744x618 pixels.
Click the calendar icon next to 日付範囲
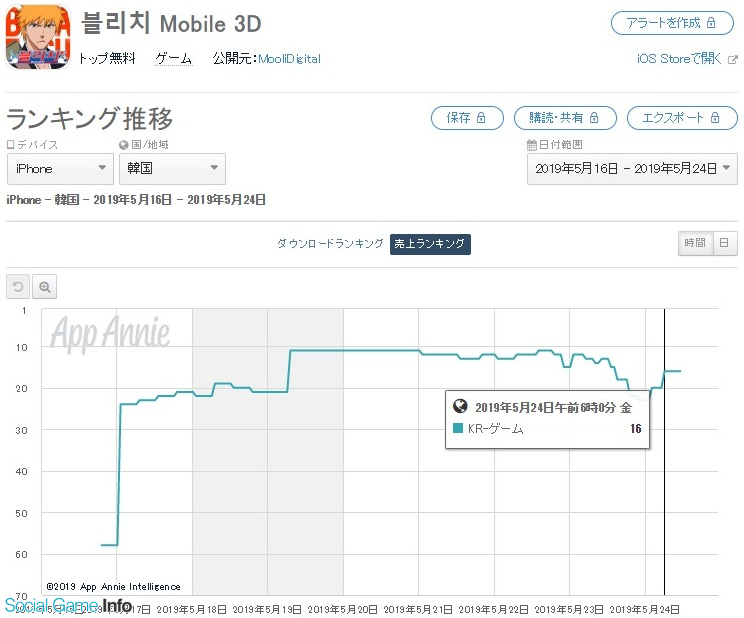[x=532, y=145]
